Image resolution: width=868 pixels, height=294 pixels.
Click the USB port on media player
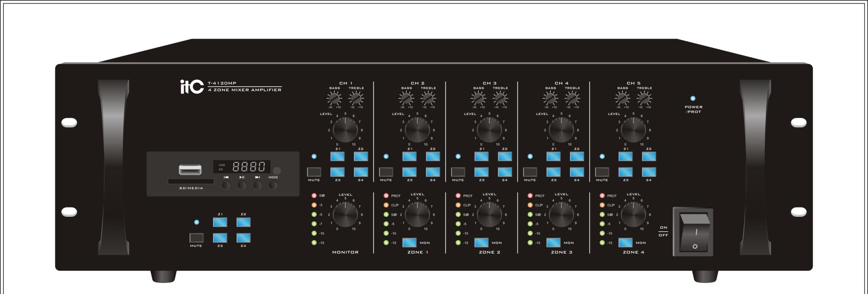(190, 170)
